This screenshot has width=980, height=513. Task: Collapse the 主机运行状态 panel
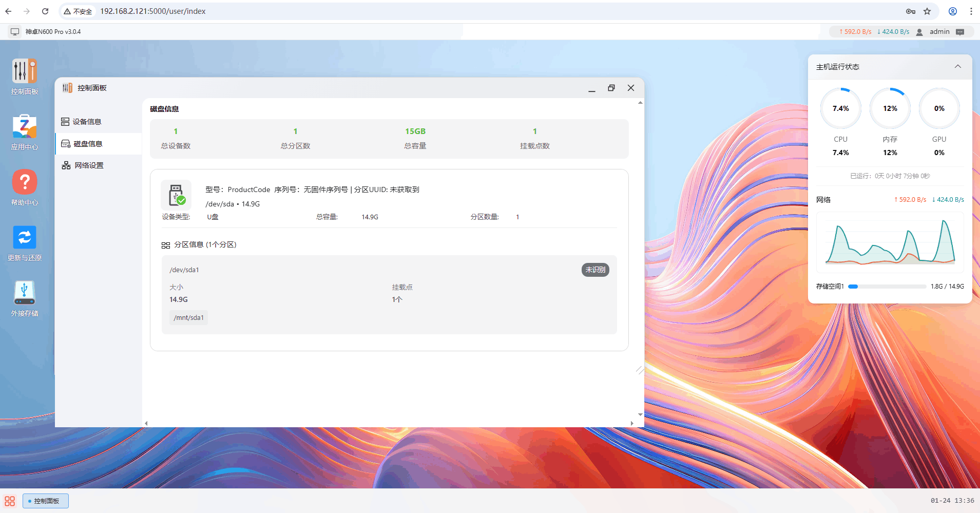pyautogui.click(x=957, y=67)
